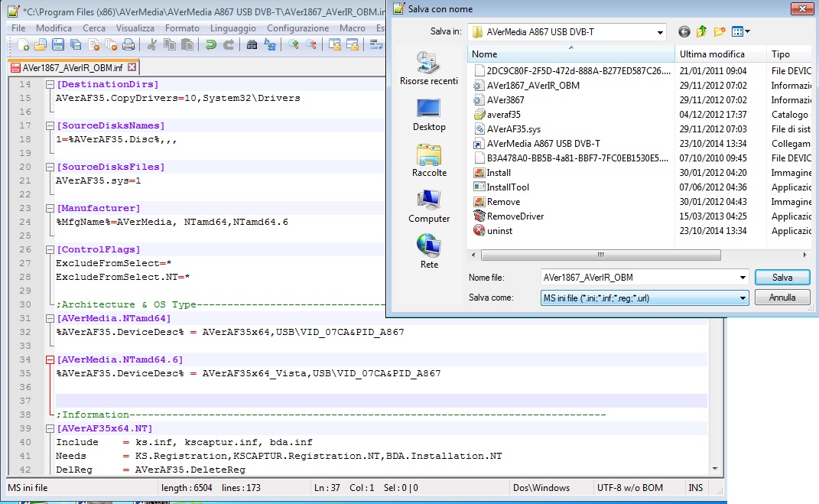Open the Configurazione menu

tap(297, 28)
